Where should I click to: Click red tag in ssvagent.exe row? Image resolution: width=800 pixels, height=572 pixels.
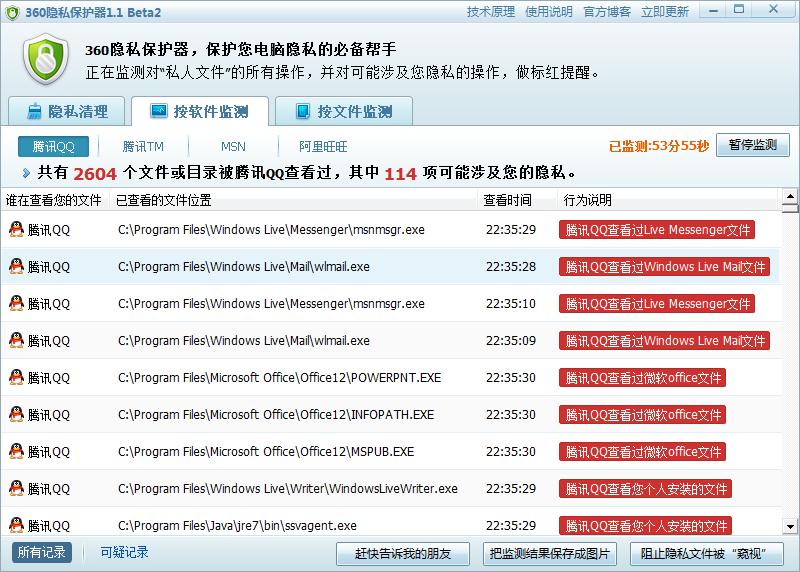[x=645, y=526]
